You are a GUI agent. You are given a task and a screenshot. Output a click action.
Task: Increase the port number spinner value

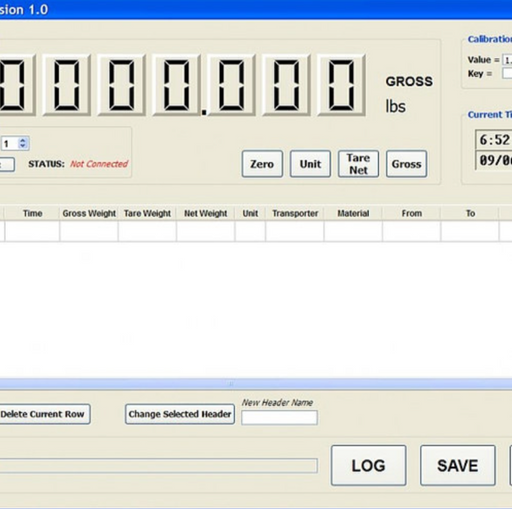[x=23, y=141]
